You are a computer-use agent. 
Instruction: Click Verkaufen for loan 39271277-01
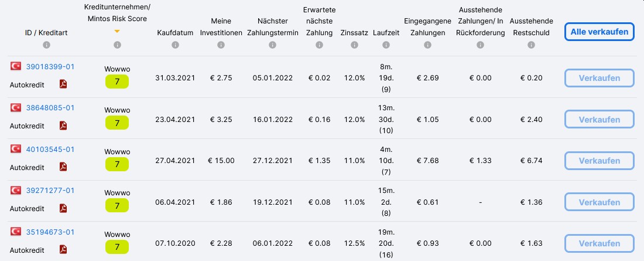[600, 202]
